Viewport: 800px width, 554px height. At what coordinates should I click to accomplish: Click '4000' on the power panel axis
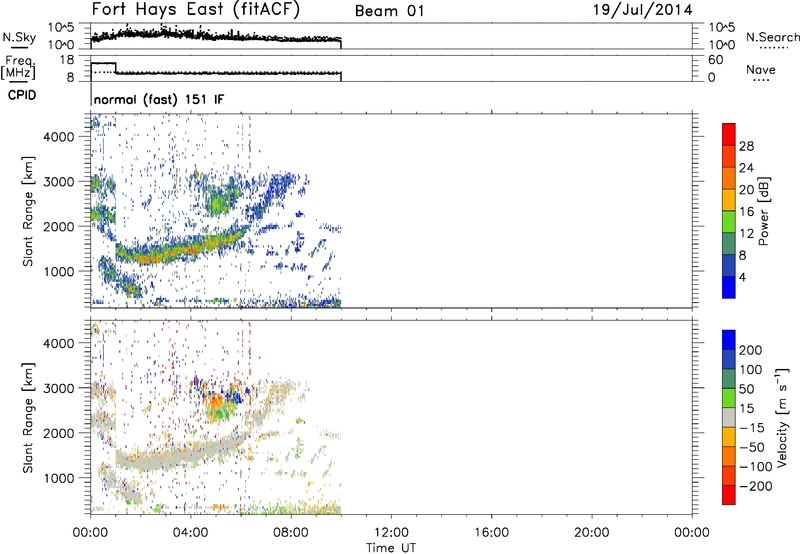59,137
